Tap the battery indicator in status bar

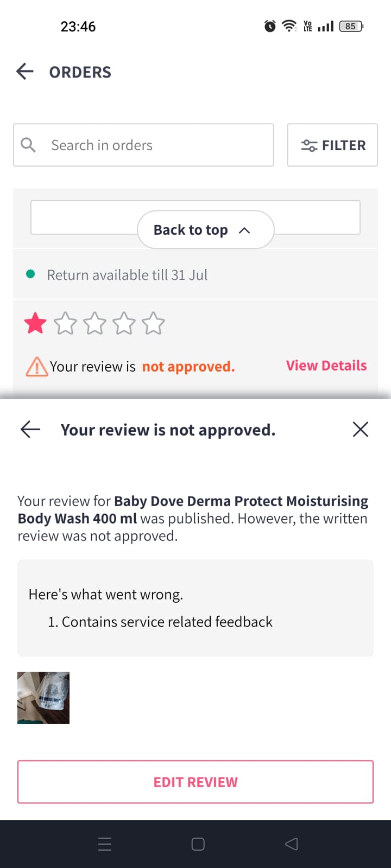point(351,26)
